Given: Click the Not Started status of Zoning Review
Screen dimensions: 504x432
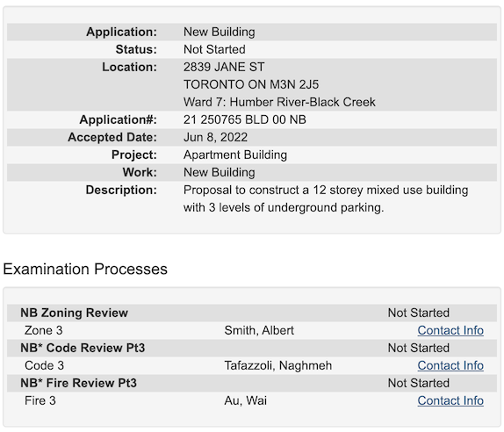Looking at the screenshot, I should [419, 313].
